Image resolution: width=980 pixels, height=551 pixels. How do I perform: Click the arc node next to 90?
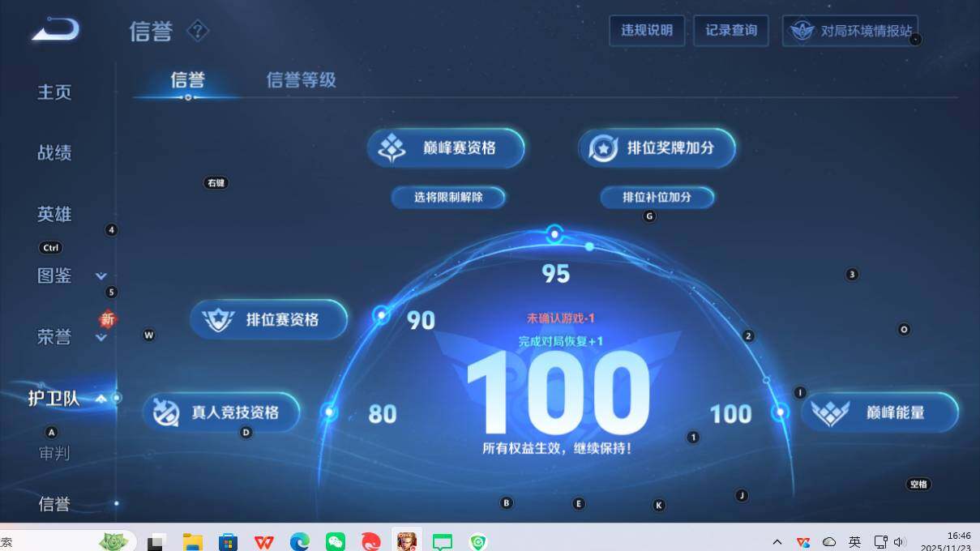[382, 315]
